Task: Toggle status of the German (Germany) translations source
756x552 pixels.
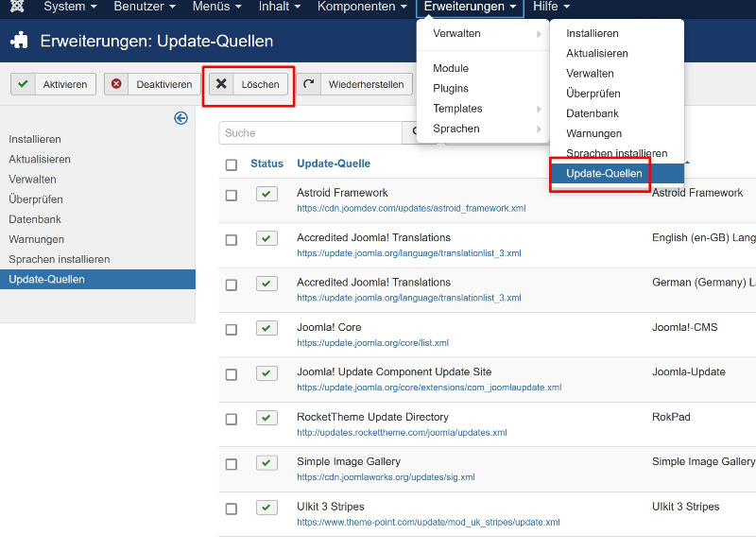Action: [266, 284]
